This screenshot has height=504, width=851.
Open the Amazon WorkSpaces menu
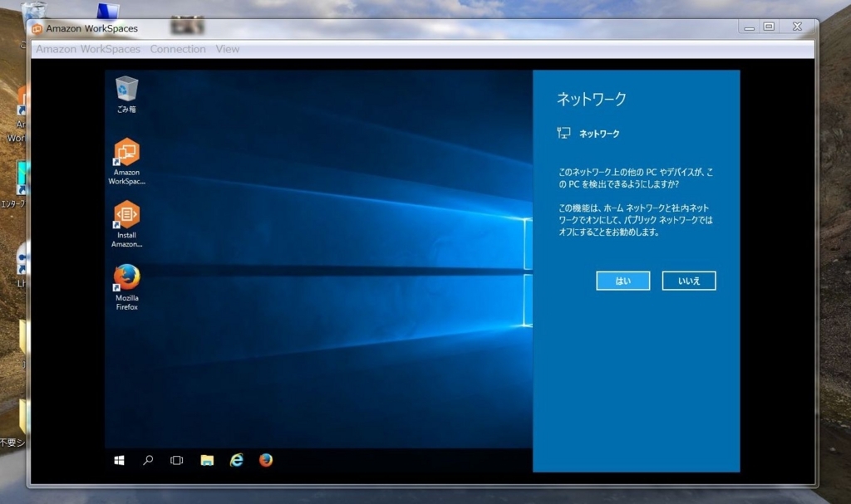click(x=88, y=49)
